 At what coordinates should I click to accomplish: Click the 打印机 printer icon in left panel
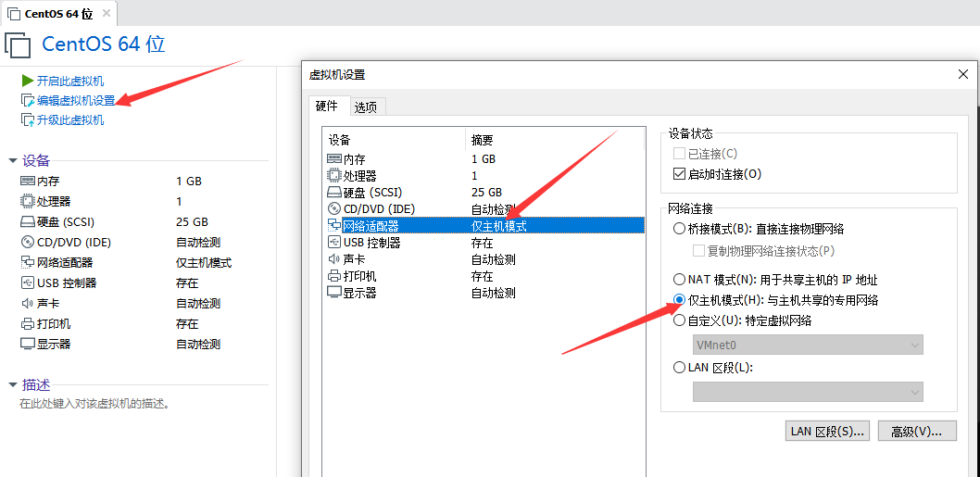click(27, 324)
